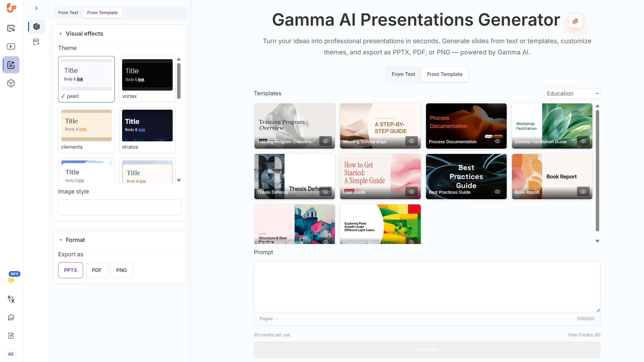The image size is (644, 362).
Task: Open the 3D model tool icon
Action: (x=11, y=83)
